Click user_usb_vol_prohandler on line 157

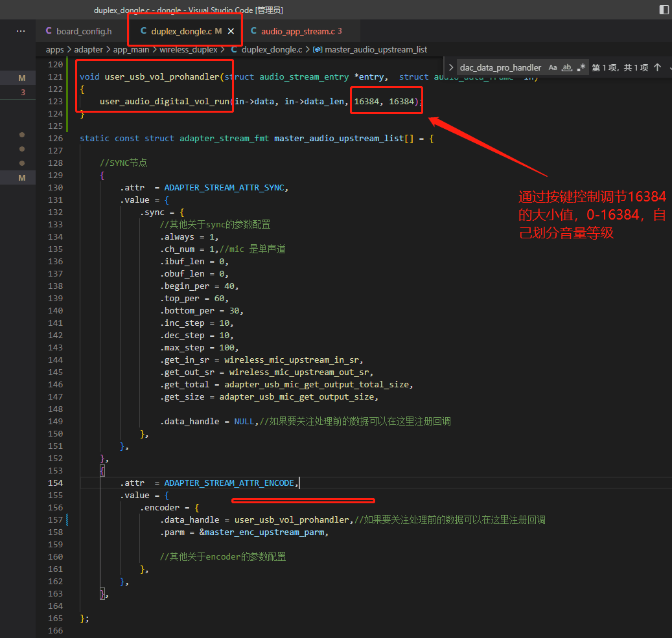[x=292, y=519]
